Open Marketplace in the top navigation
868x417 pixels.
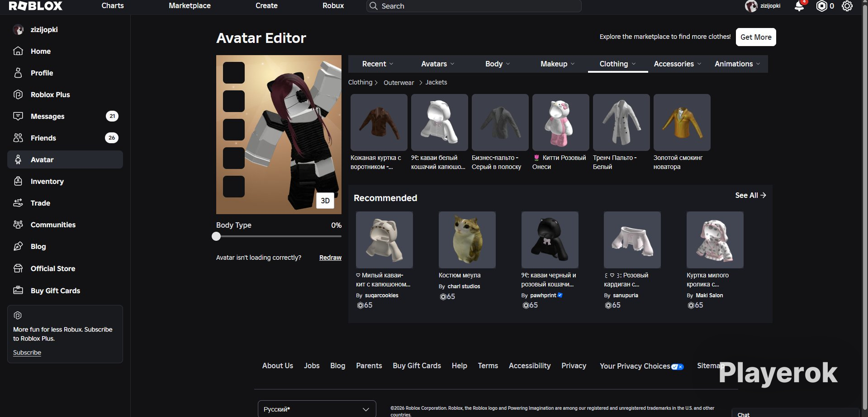click(x=190, y=6)
